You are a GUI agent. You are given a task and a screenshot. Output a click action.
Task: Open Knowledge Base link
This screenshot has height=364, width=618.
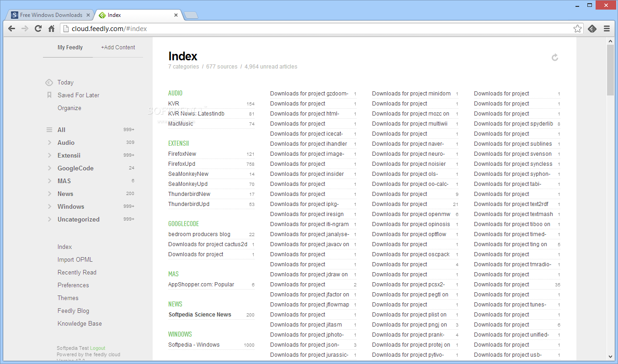click(x=80, y=323)
